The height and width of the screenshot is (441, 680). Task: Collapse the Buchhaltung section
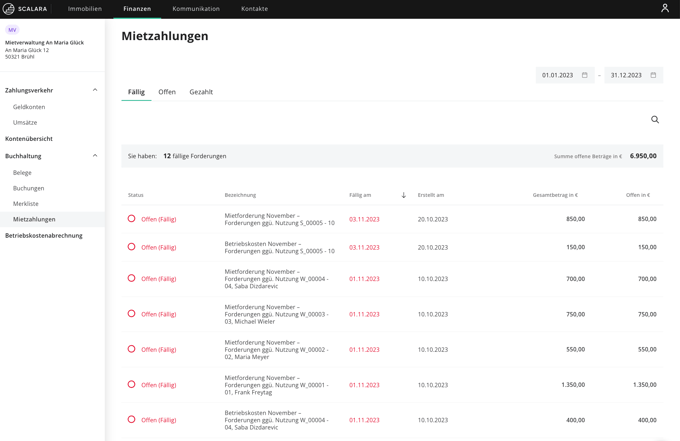[x=95, y=156]
